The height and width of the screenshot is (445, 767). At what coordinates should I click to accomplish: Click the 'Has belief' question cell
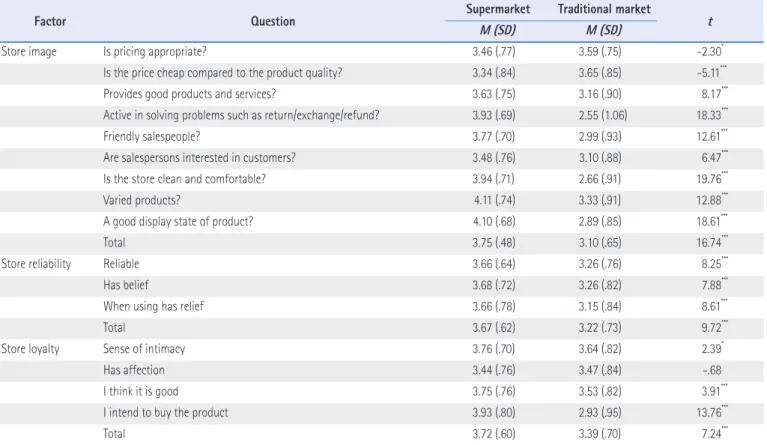[126, 285]
